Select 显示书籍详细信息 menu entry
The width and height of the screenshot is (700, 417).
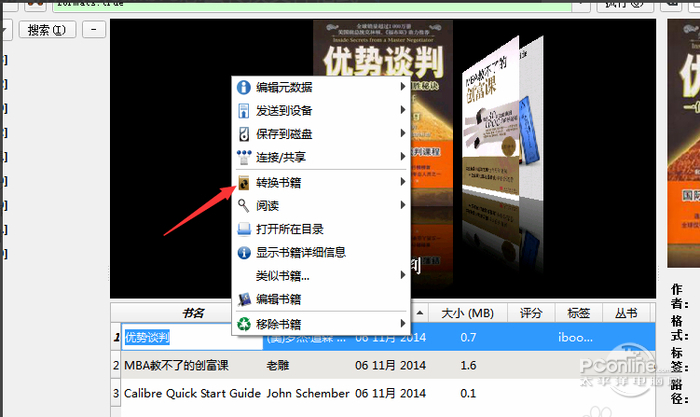pos(321,253)
